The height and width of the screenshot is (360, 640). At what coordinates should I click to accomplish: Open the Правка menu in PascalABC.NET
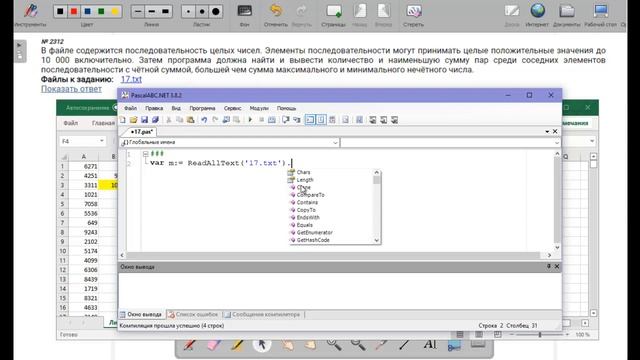[x=154, y=108]
